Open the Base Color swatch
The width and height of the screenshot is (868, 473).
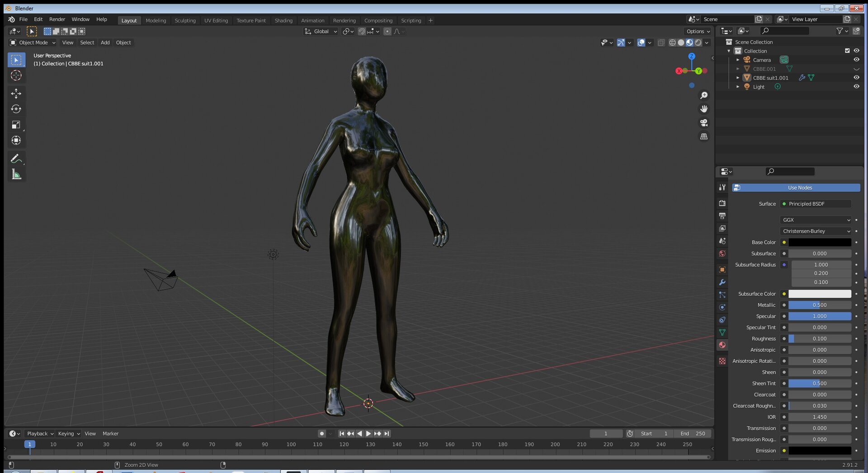click(820, 243)
